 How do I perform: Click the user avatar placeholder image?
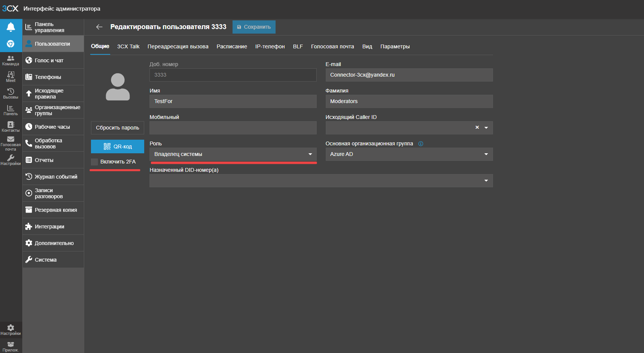click(118, 87)
